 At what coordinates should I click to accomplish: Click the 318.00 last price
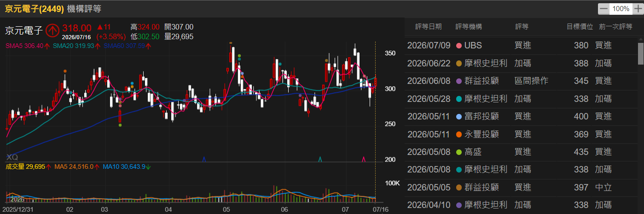click(x=77, y=28)
